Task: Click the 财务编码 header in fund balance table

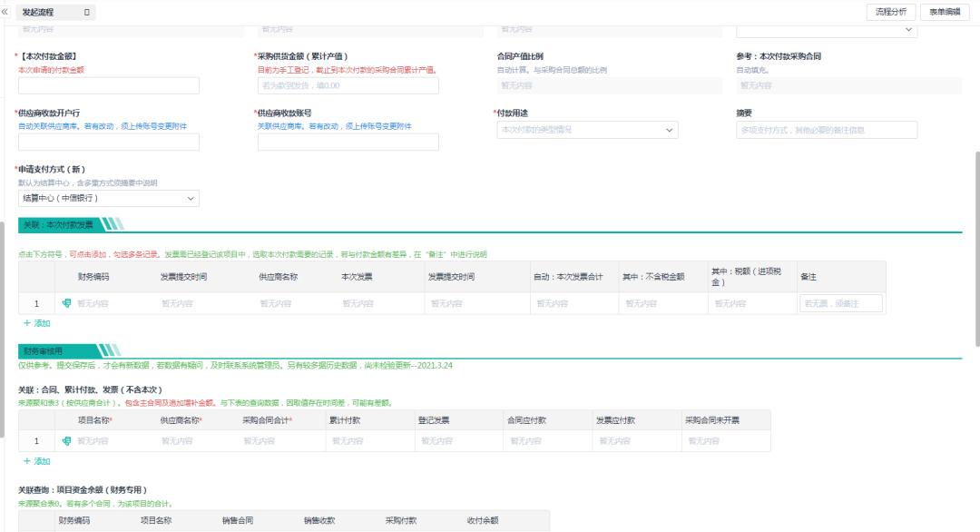Action: [x=73, y=520]
